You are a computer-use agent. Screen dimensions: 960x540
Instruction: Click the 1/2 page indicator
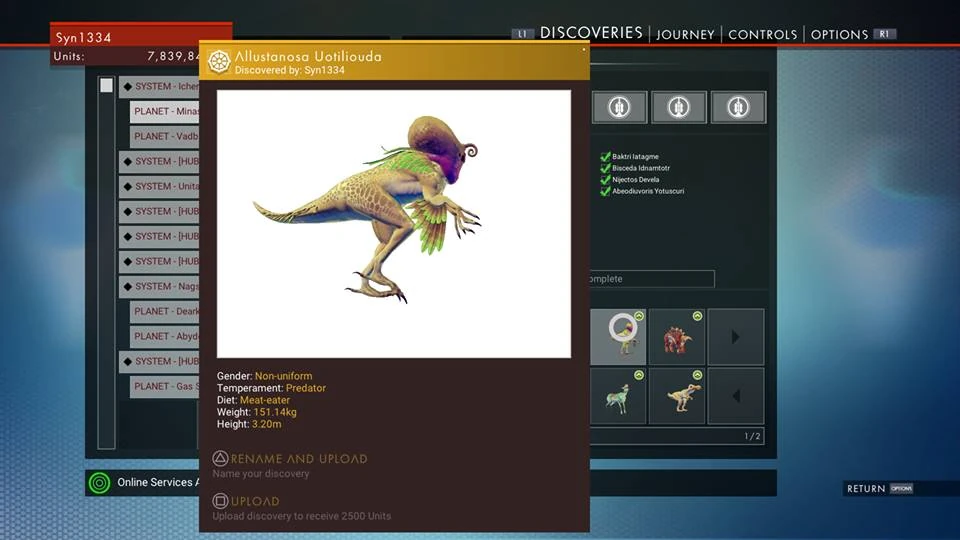(752, 436)
